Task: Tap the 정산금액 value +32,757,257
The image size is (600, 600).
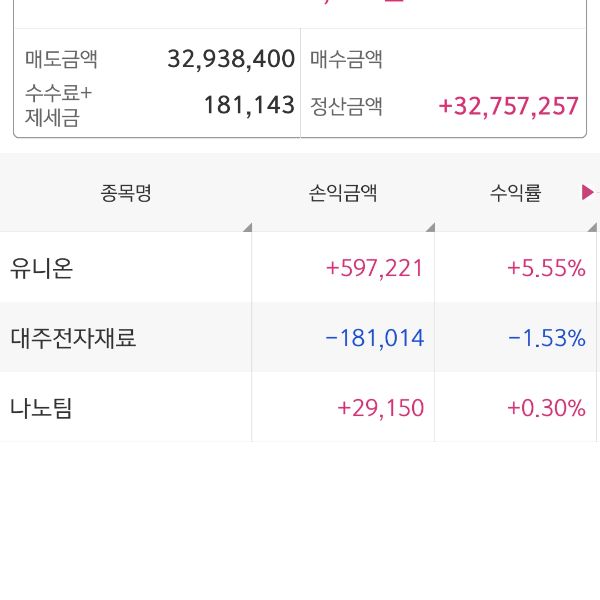Action: [x=509, y=106]
